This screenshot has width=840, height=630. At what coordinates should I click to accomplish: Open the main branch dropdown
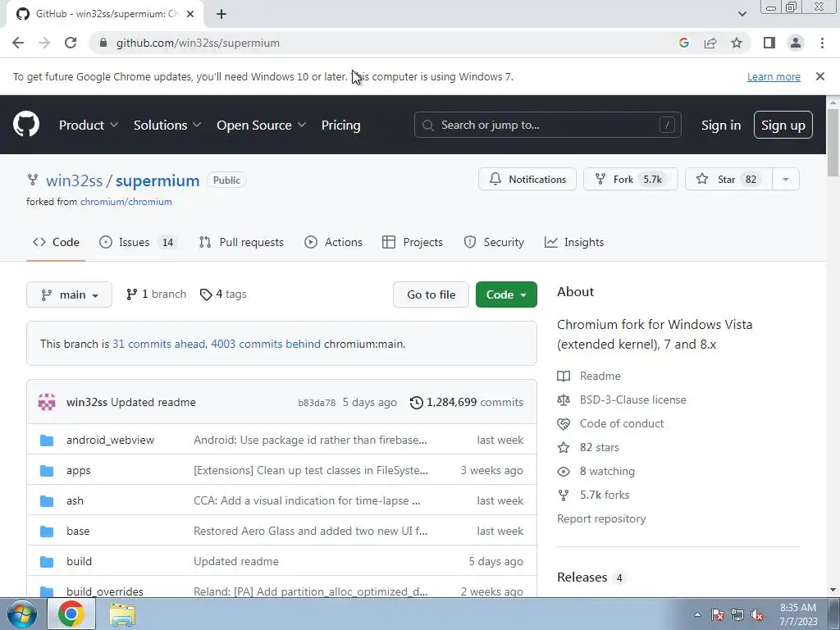click(69, 294)
